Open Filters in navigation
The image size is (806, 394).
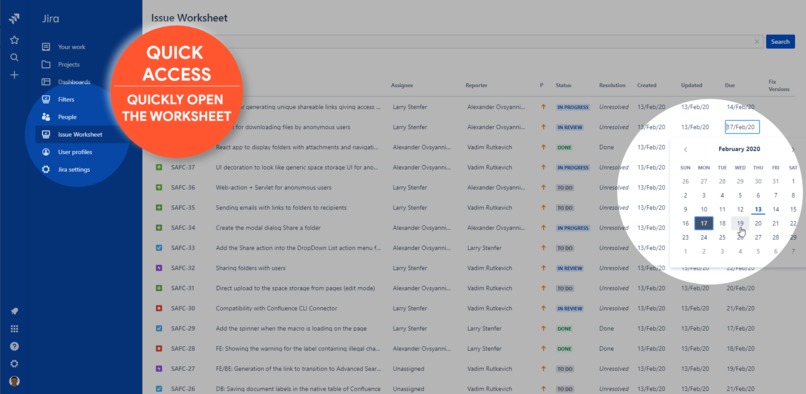coord(66,100)
